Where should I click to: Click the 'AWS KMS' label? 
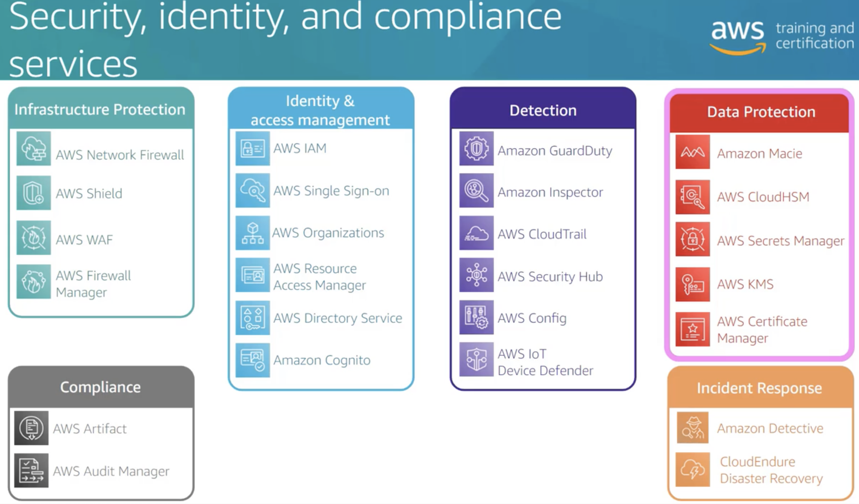pyautogui.click(x=745, y=284)
